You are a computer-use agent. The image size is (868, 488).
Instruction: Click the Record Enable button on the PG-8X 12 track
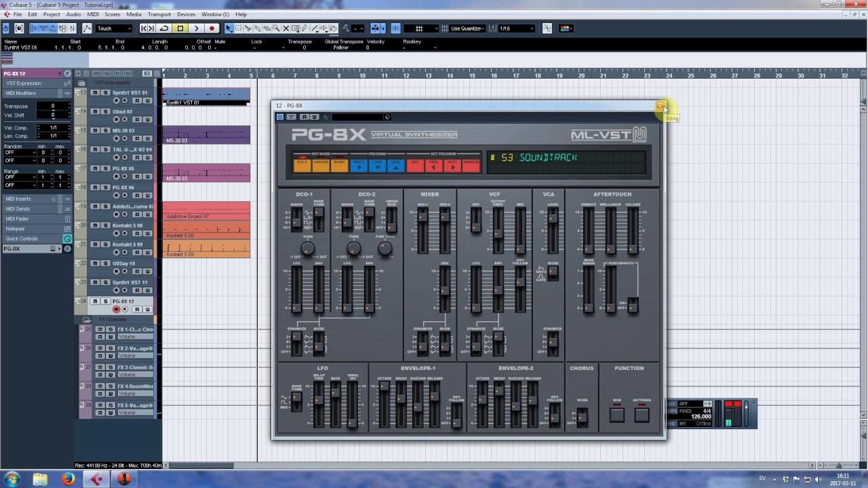[x=116, y=309]
